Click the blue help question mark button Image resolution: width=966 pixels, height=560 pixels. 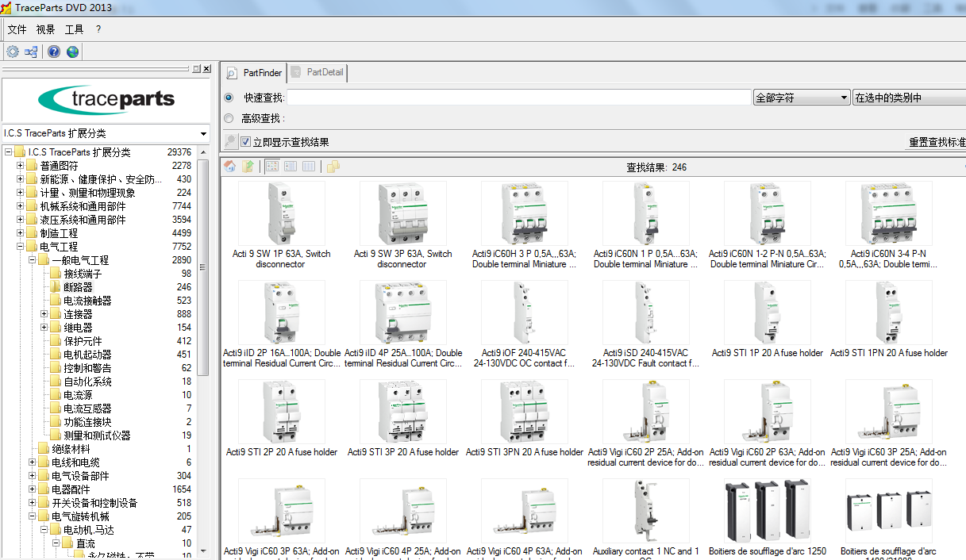click(52, 51)
